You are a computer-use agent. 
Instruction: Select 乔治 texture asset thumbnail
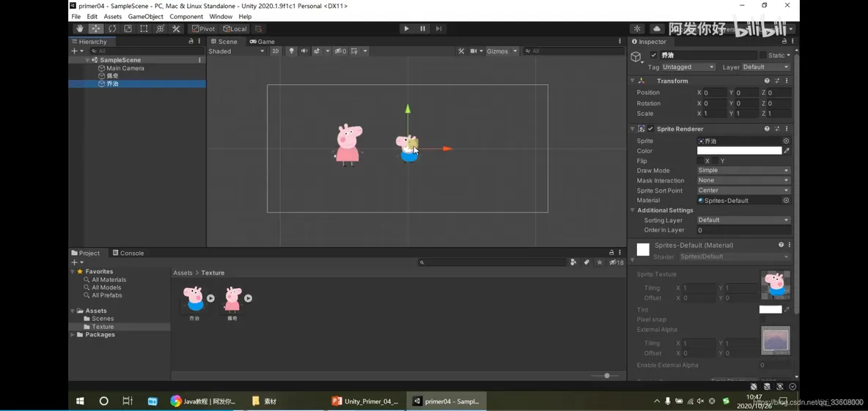[194, 299]
